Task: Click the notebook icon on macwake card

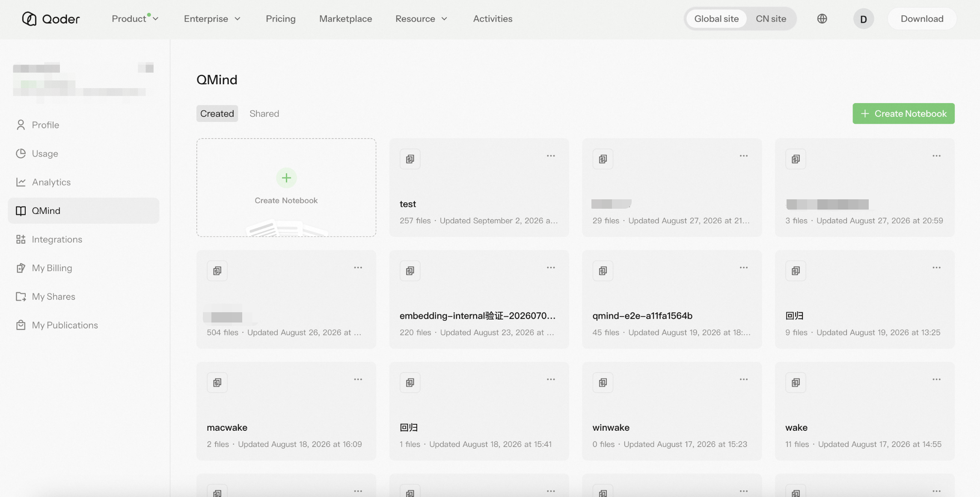Action: click(217, 382)
